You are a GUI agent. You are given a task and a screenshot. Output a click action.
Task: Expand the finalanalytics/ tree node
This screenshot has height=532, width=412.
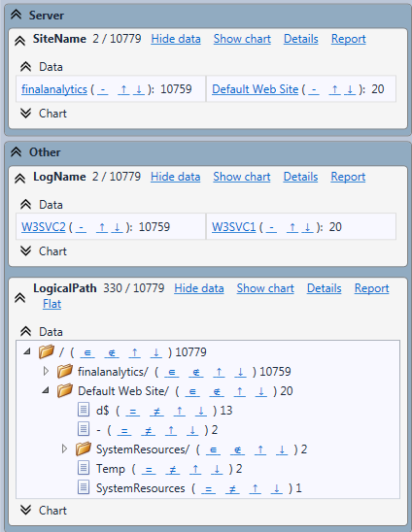(x=47, y=371)
